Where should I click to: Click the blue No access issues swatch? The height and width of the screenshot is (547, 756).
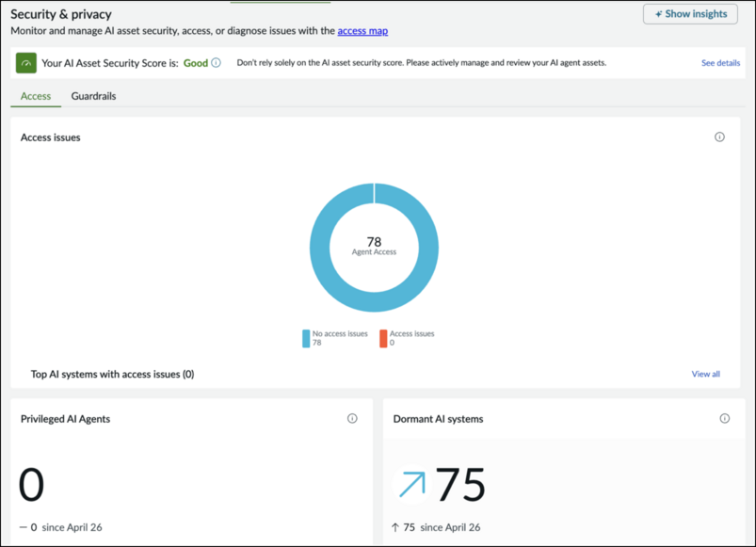(x=306, y=338)
